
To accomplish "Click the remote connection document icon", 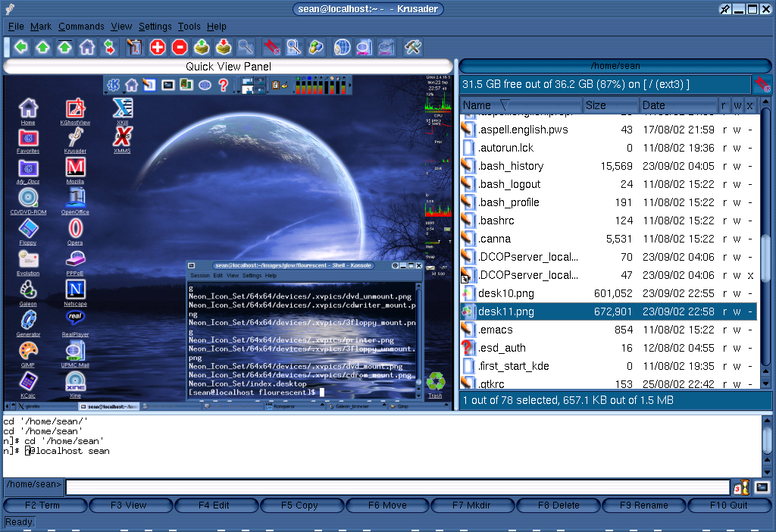I will coord(365,47).
